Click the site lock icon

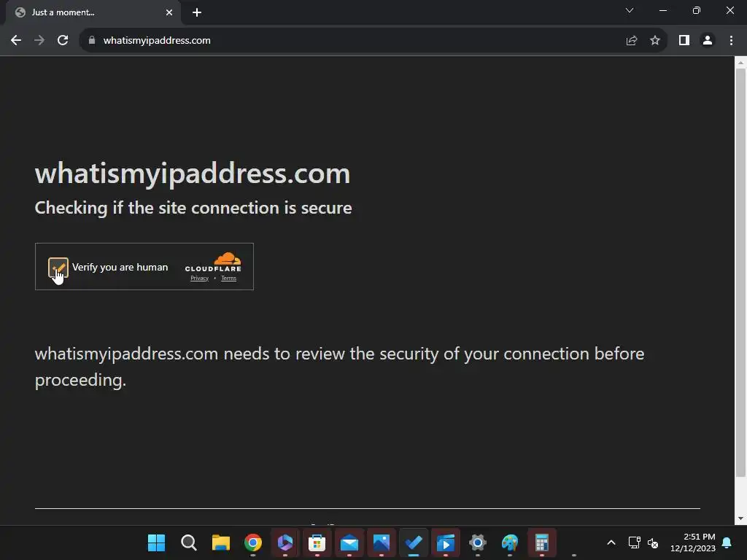[x=92, y=41]
